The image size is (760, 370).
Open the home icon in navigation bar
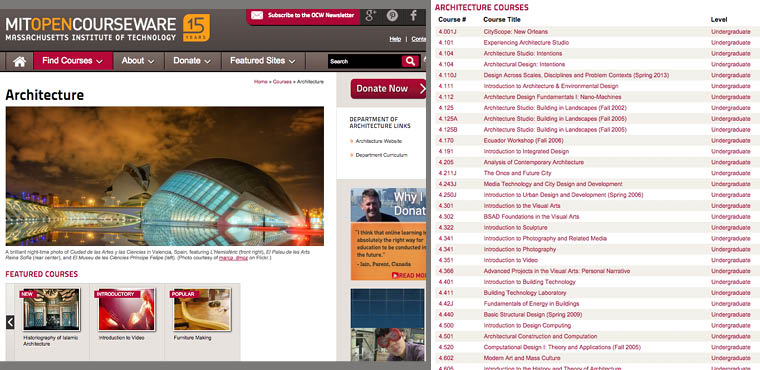pyautogui.click(x=19, y=61)
